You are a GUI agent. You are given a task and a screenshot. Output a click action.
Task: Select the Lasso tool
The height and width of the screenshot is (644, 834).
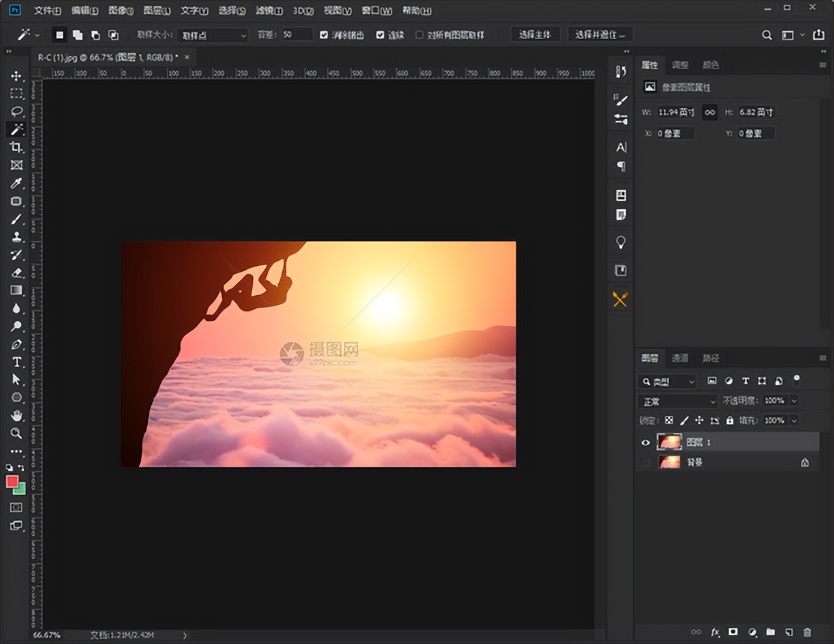click(x=16, y=111)
